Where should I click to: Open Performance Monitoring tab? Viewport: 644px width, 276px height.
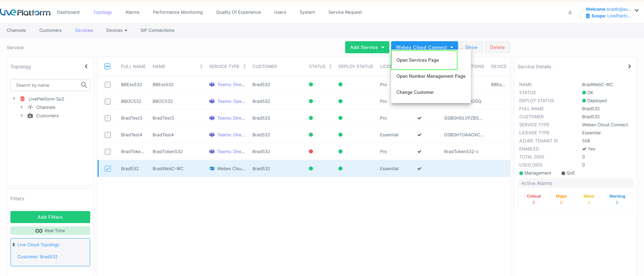pyautogui.click(x=178, y=12)
